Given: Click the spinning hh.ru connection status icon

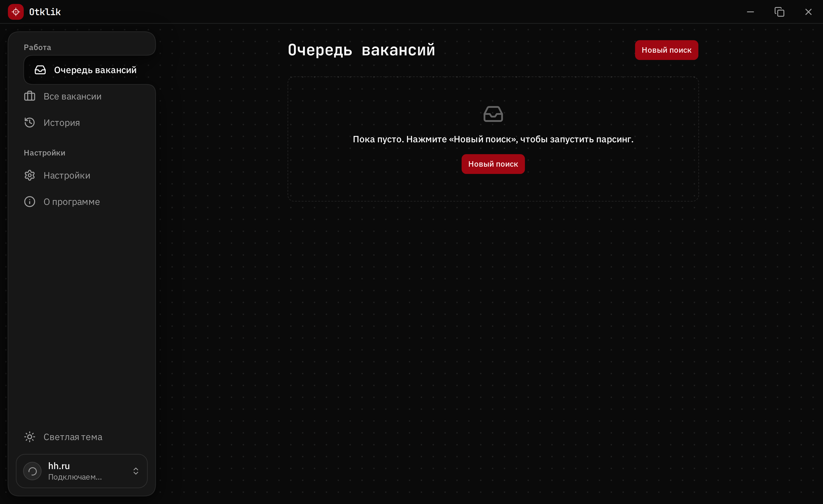Looking at the screenshot, I should tap(32, 471).
